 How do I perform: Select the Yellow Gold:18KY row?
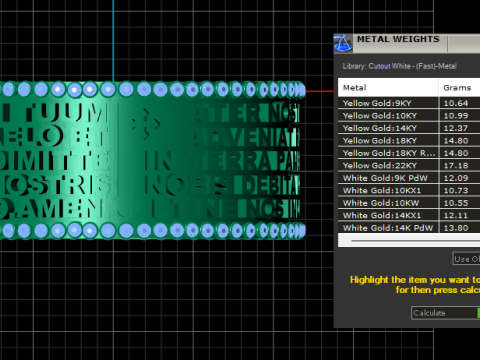pos(409,141)
